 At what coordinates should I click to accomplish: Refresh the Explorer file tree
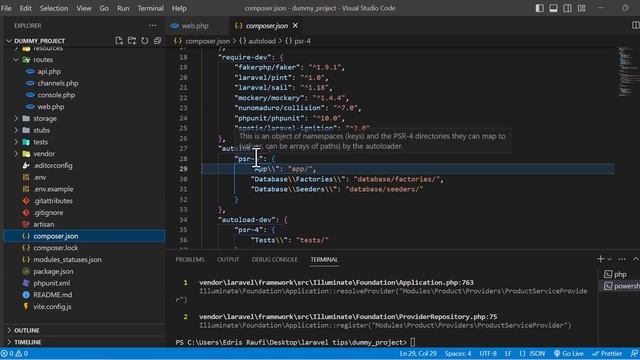tap(144, 41)
